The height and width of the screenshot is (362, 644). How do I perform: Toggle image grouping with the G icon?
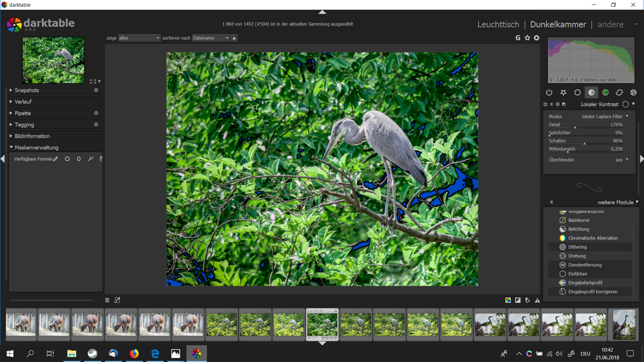tap(517, 38)
